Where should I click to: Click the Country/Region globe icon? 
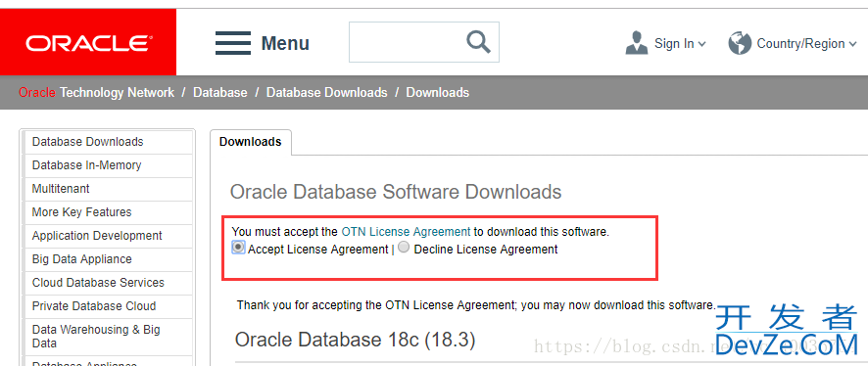[x=740, y=43]
